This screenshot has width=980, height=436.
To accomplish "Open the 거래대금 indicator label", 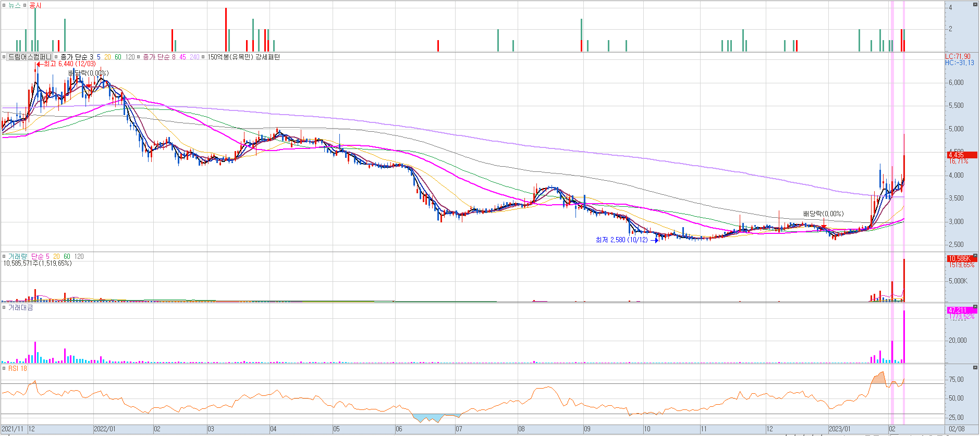I will (x=20, y=308).
